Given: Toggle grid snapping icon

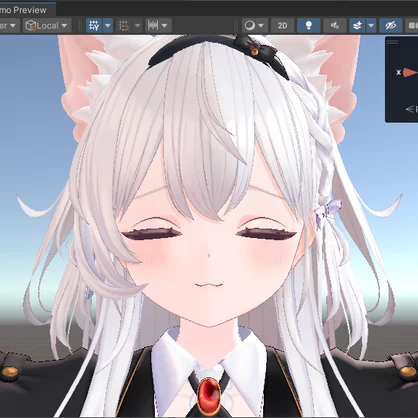Looking at the screenshot, I should [x=124, y=26].
